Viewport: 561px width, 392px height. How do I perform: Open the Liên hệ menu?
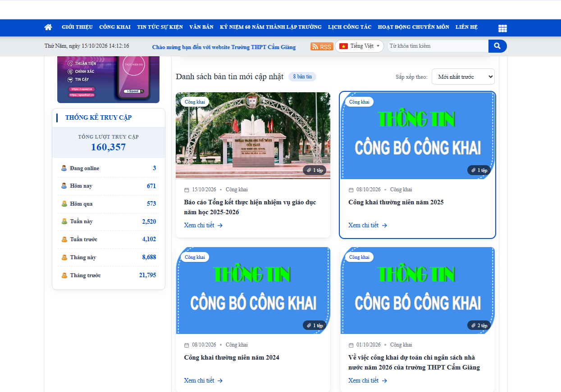coord(466,27)
